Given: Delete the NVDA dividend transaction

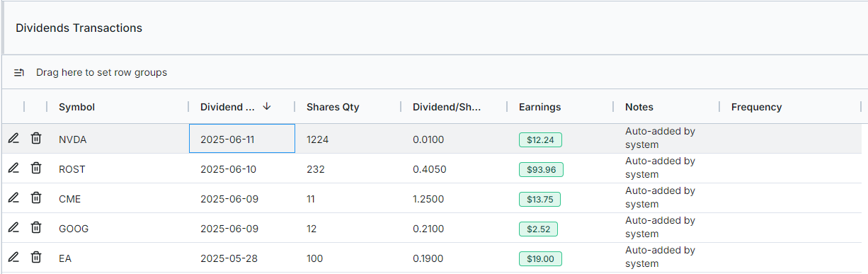Looking at the screenshot, I should pos(36,139).
